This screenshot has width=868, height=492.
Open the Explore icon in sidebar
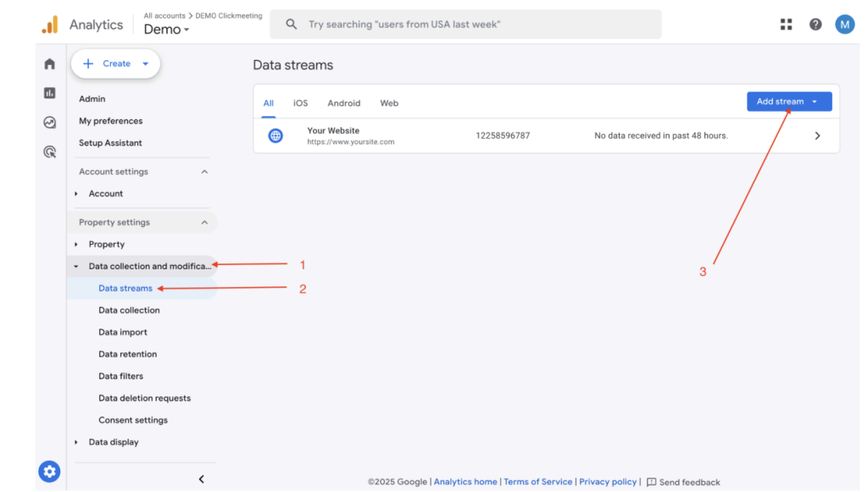coord(50,123)
